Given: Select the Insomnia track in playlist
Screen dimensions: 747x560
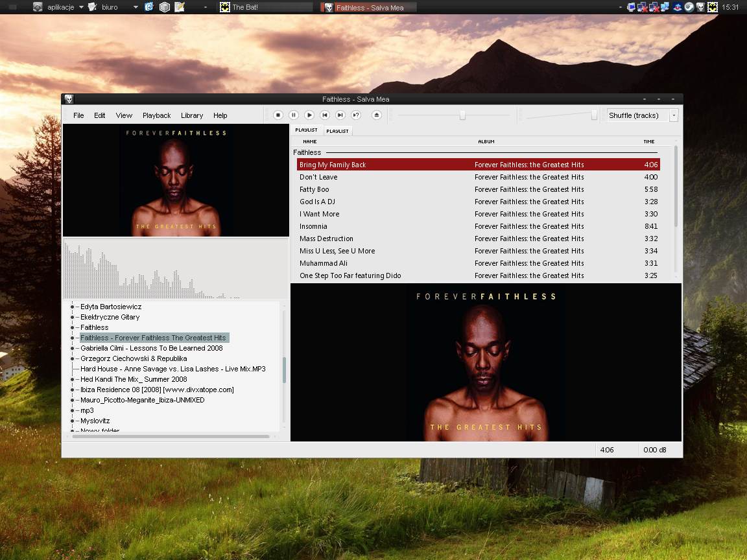Looking at the screenshot, I should coord(313,226).
